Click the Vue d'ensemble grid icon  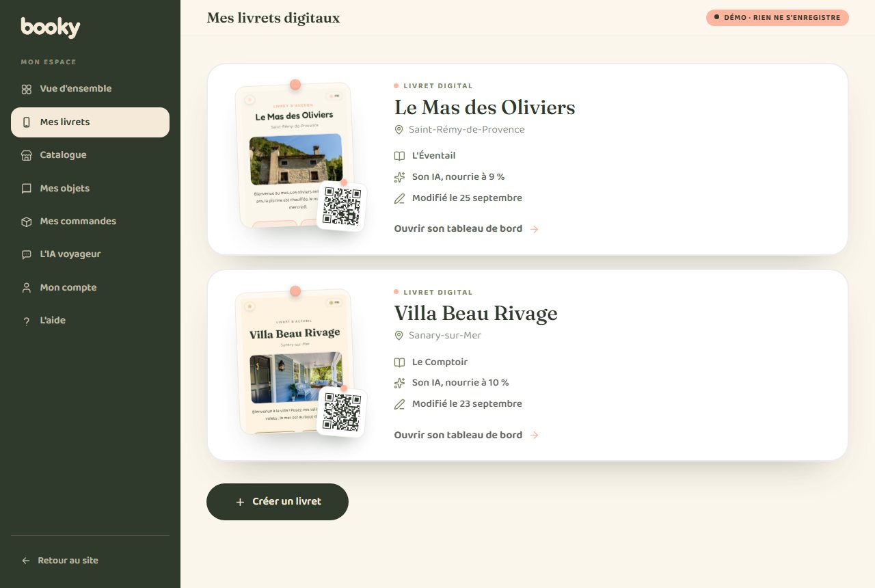tap(27, 89)
